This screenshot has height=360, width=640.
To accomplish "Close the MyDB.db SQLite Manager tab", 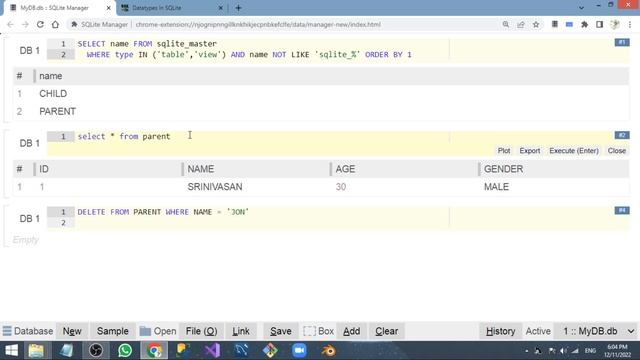I will coord(109,8).
